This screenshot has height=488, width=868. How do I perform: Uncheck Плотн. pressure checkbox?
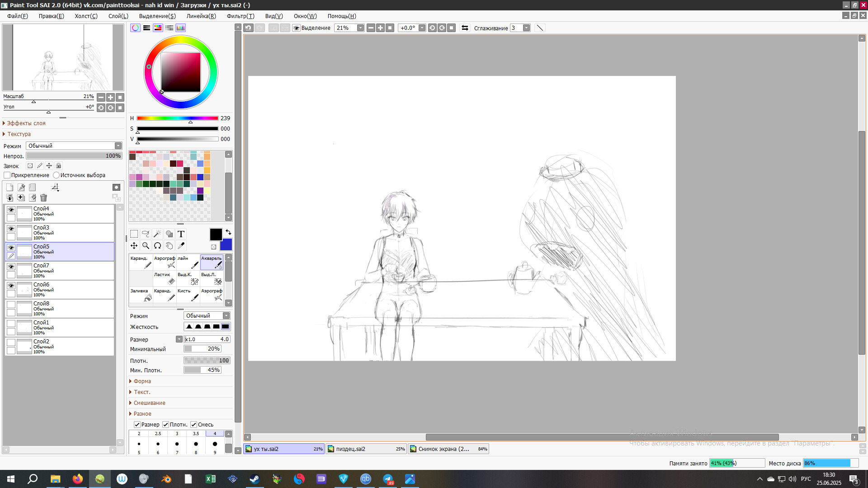pyautogui.click(x=165, y=425)
